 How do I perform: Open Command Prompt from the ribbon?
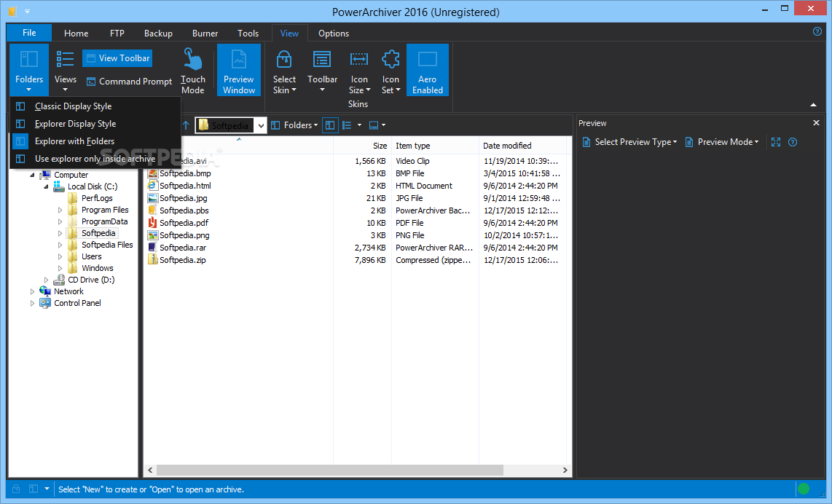(129, 81)
